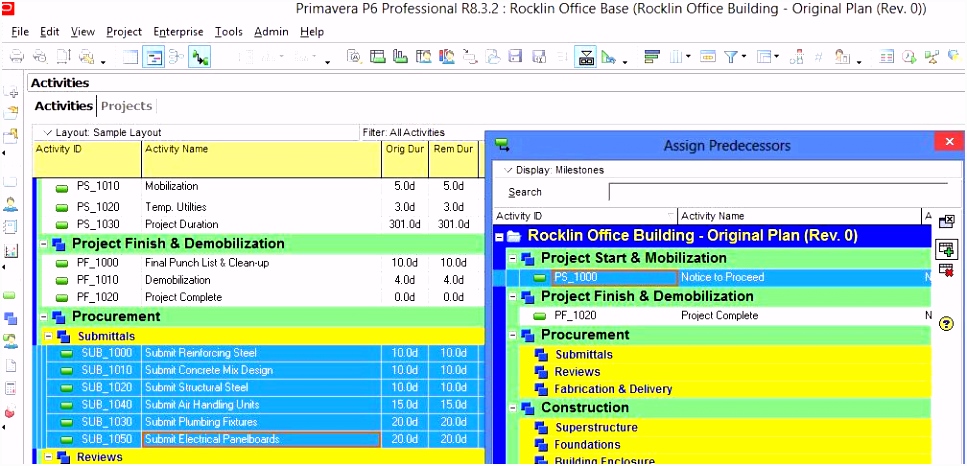Click the Filter funnel icon
967x466 pixels.
pos(731,57)
